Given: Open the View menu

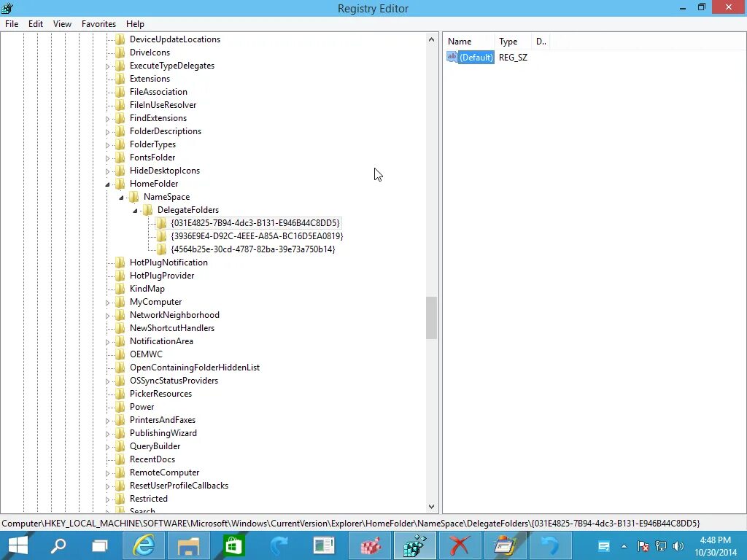Looking at the screenshot, I should point(62,24).
